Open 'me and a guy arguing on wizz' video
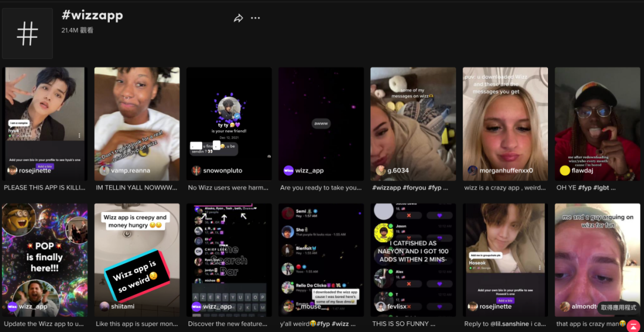Image resolution: width=644 pixels, height=332 pixels. [597, 260]
